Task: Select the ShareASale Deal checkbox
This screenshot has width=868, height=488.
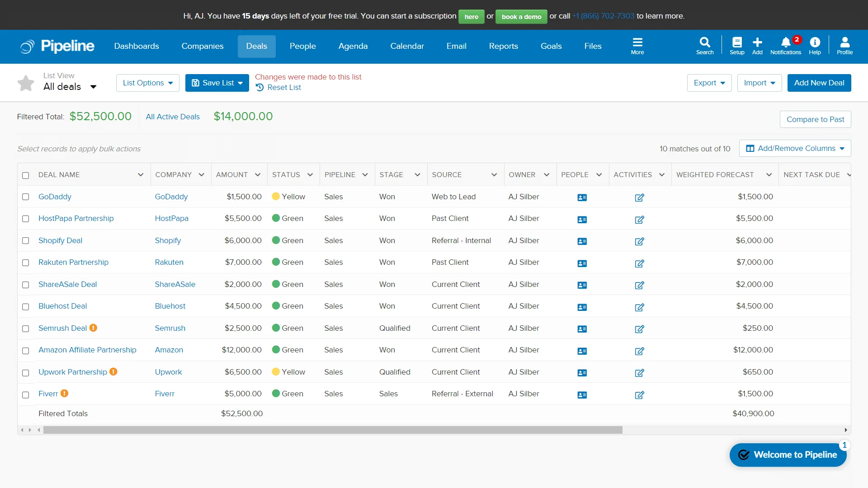Action: coord(26,285)
